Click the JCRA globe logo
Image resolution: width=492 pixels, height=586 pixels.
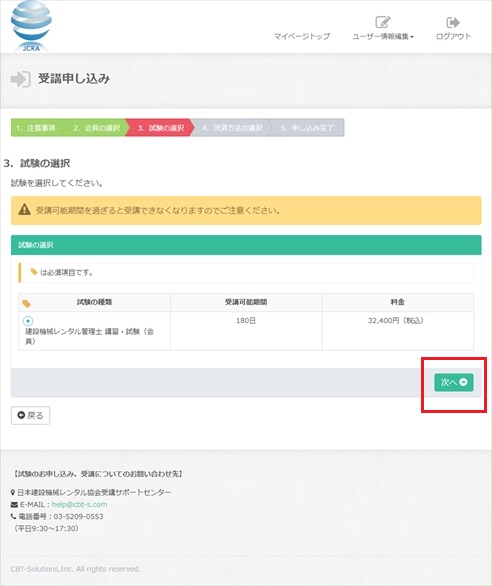pos(31,27)
